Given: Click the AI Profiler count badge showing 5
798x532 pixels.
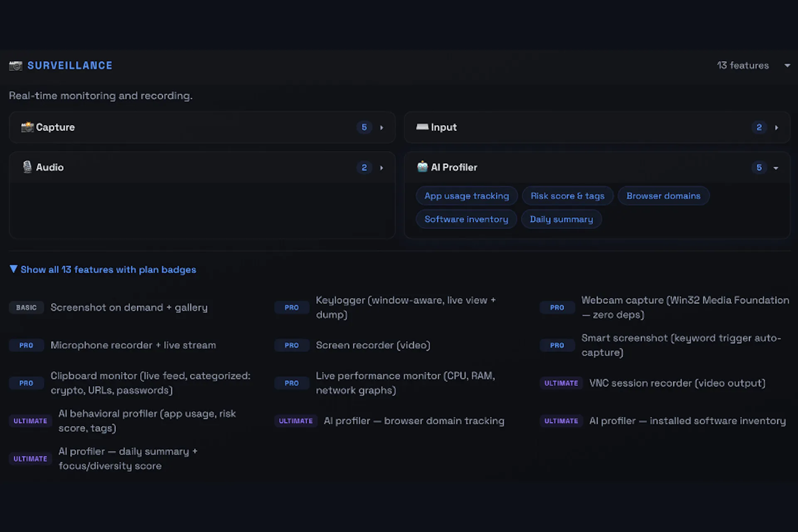Looking at the screenshot, I should [759, 167].
